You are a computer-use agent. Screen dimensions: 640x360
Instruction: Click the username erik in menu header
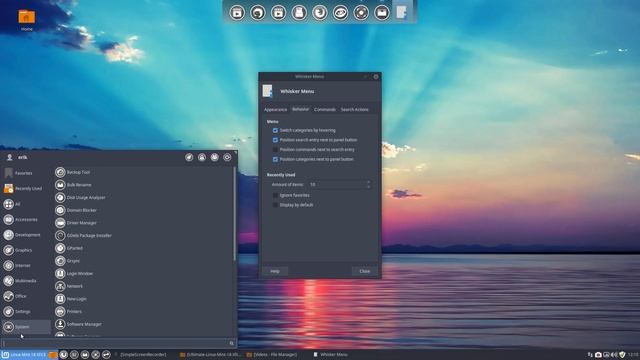click(22, 157)
